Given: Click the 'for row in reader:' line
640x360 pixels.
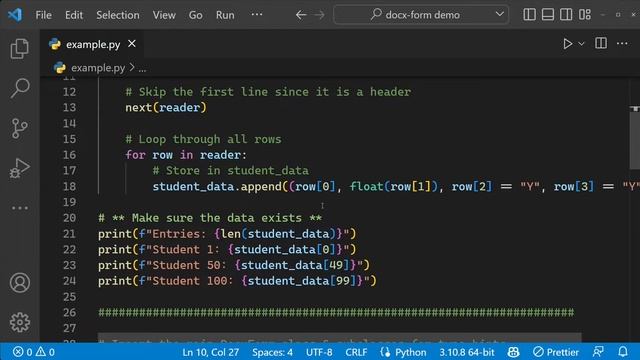Looking at the screenshot, I should coord(186,155).
